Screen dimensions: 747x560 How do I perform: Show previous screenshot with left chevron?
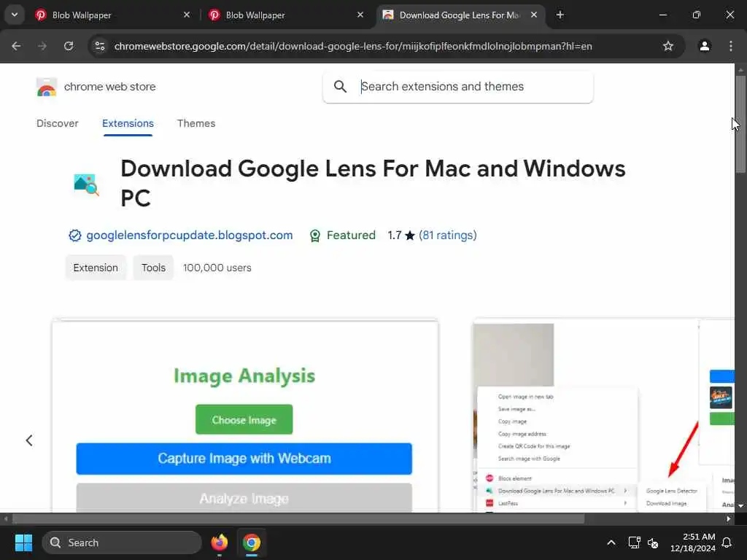[29, 440]
